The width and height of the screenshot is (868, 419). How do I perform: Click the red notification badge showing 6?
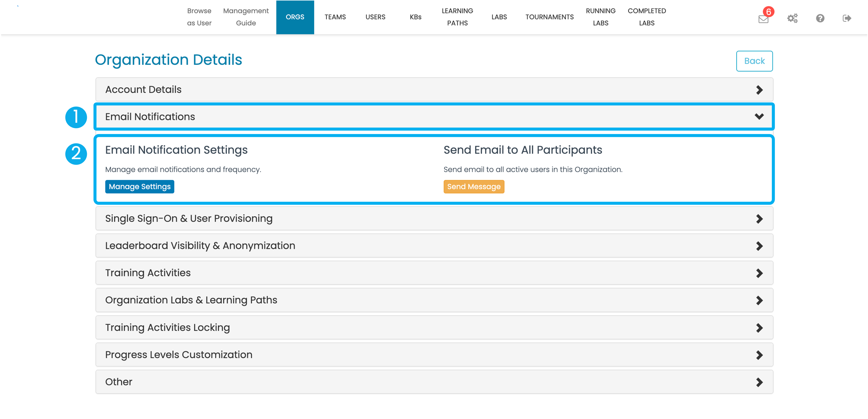[x=769, y=12]
